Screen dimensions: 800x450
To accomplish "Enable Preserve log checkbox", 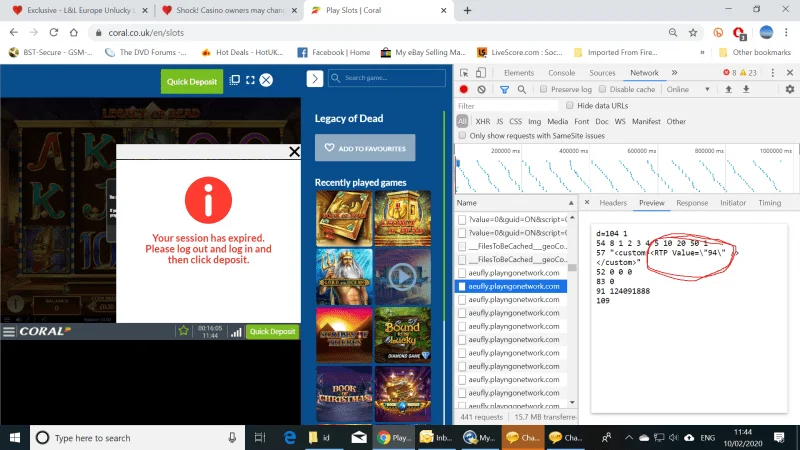I will coord(543,89).
